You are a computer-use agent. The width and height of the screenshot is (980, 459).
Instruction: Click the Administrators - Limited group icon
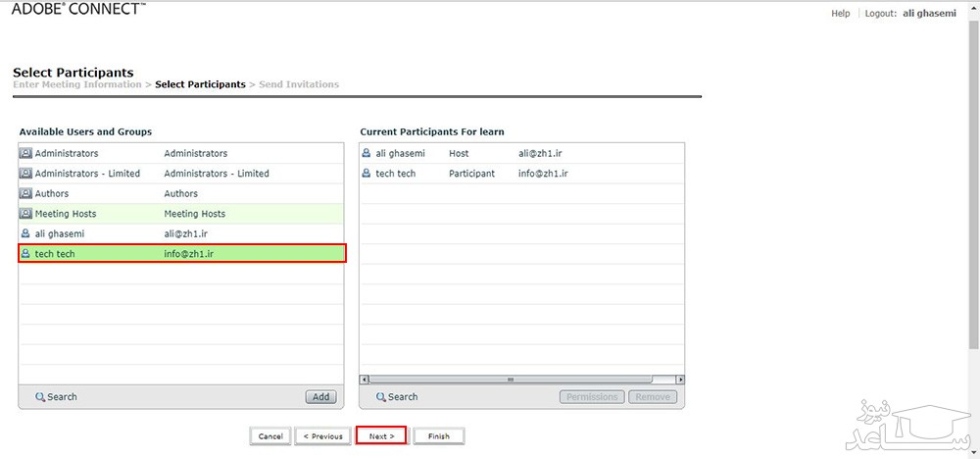(26, 174)
